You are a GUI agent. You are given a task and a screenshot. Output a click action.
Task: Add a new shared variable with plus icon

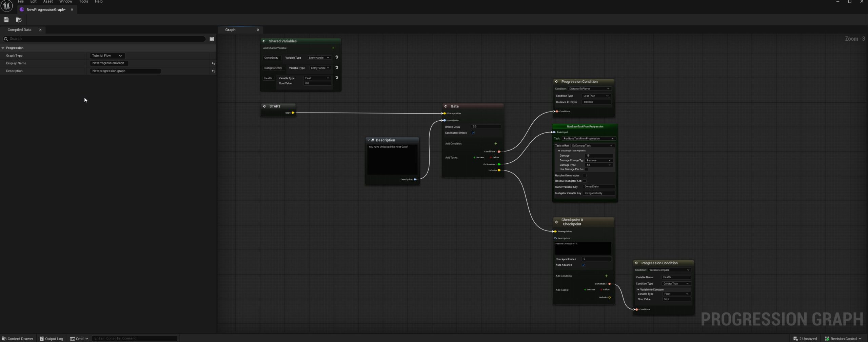333,48
